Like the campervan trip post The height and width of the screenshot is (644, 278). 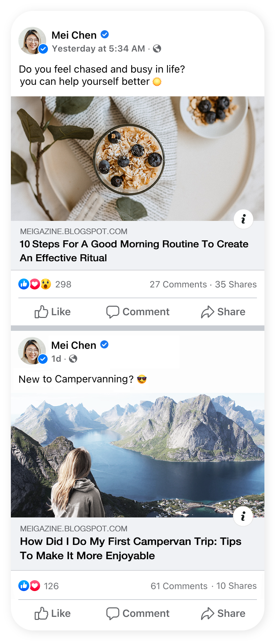[53, 613]
